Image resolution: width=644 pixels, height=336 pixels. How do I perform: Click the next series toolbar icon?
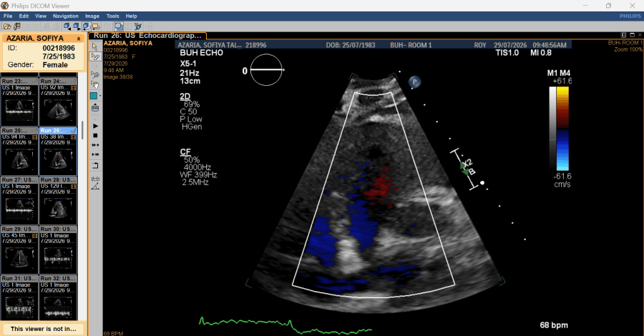[x=77, y=26]
